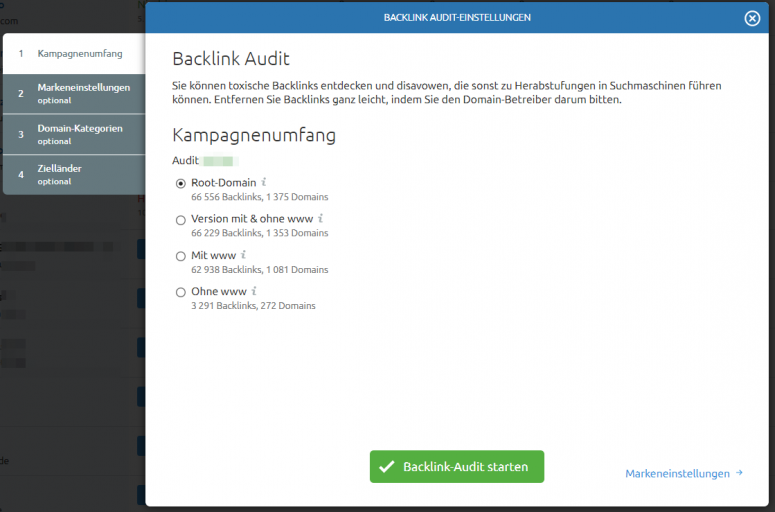Pick the Ohne www radio option
This screenshot has width=775, height=512.
point(181,292)
